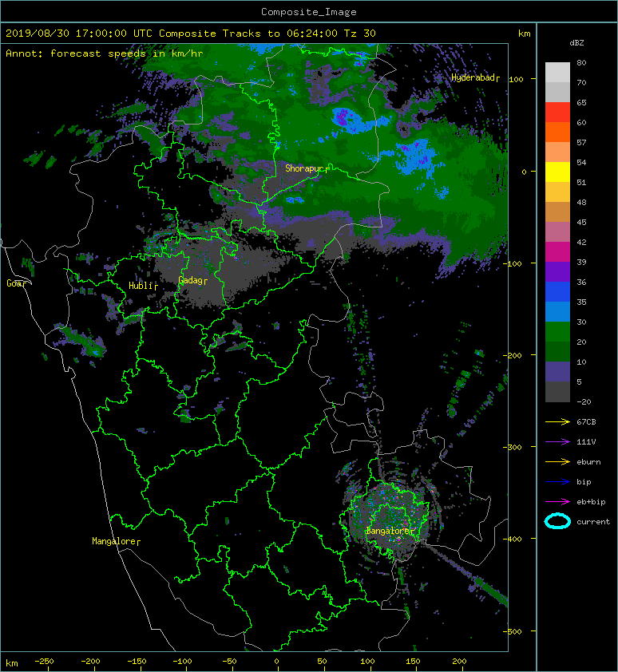Click the -300 tick on y-axis
The image size is (618, 672).
[513, 447]
